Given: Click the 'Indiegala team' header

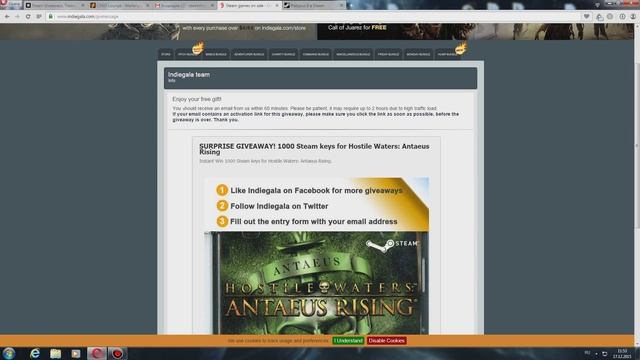Looking at the screenshot, I should (x=189, y=75).
